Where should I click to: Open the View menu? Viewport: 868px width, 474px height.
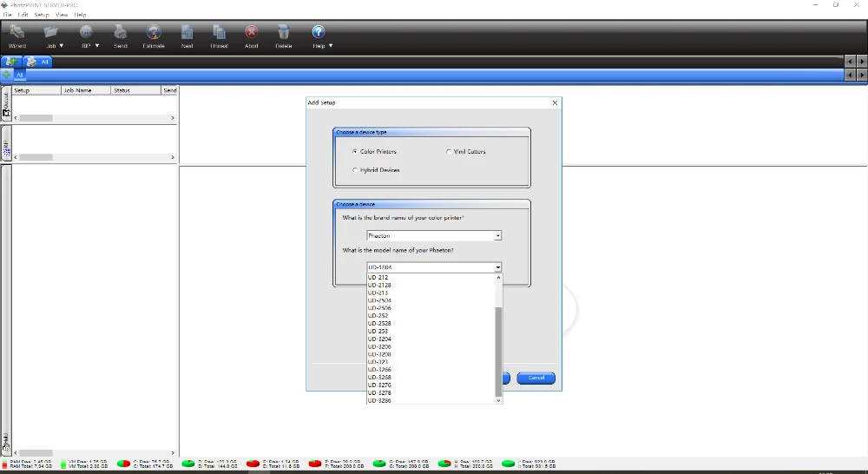(62, 15)
